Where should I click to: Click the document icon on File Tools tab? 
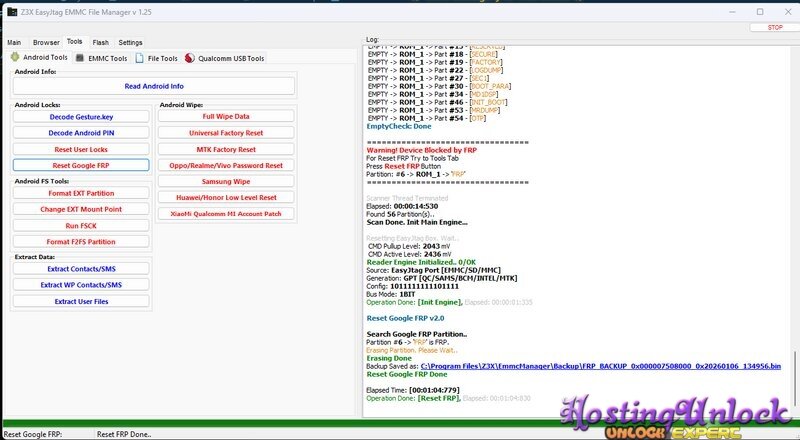(140, 58)
